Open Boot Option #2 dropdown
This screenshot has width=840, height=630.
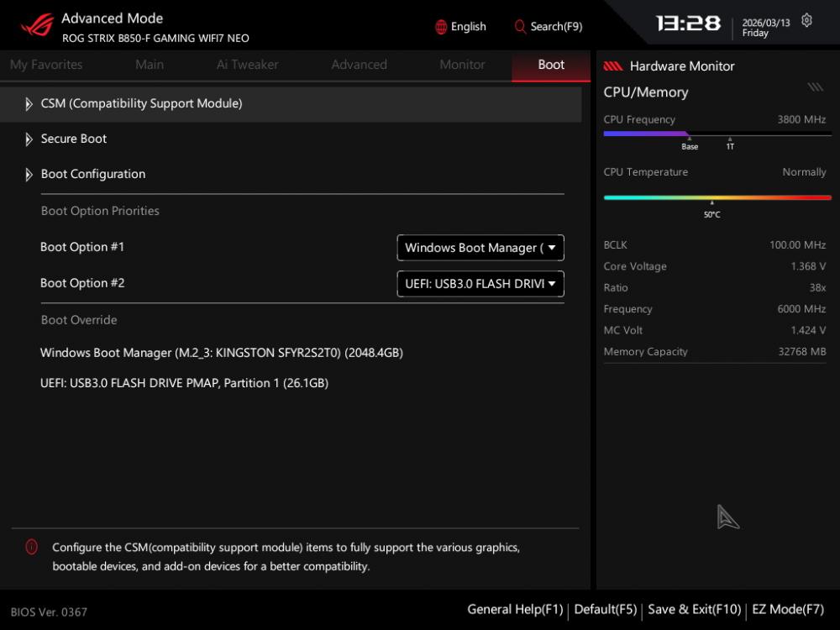[x=480, y=284]
